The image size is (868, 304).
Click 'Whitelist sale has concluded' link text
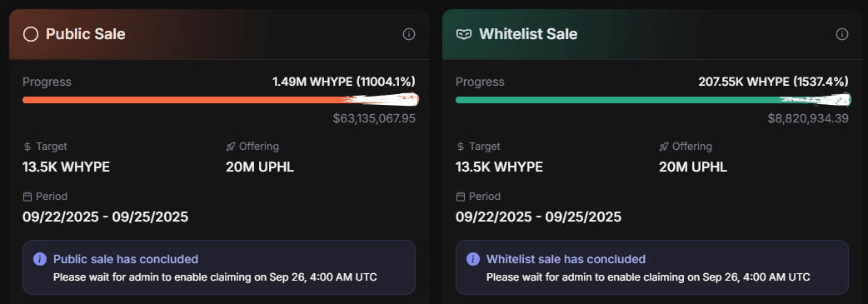pos(566,259)
